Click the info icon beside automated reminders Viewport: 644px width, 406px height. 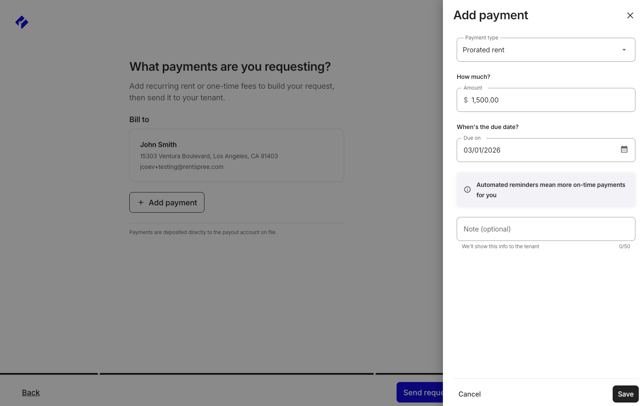coord(467,190)
